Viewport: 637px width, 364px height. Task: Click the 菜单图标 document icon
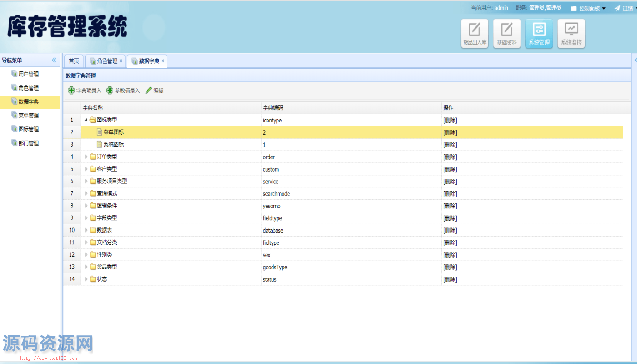[100, 132]
